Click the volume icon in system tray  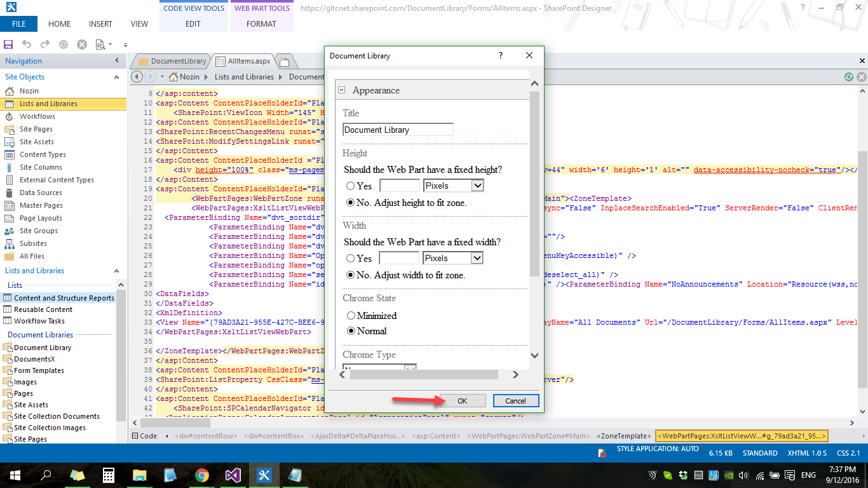click(x=743, y=475)
